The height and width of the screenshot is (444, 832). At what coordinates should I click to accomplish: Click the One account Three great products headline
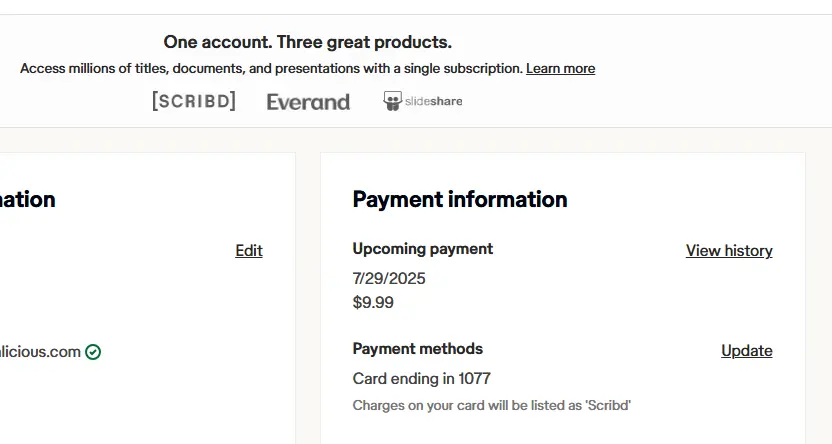pos(308,42)
